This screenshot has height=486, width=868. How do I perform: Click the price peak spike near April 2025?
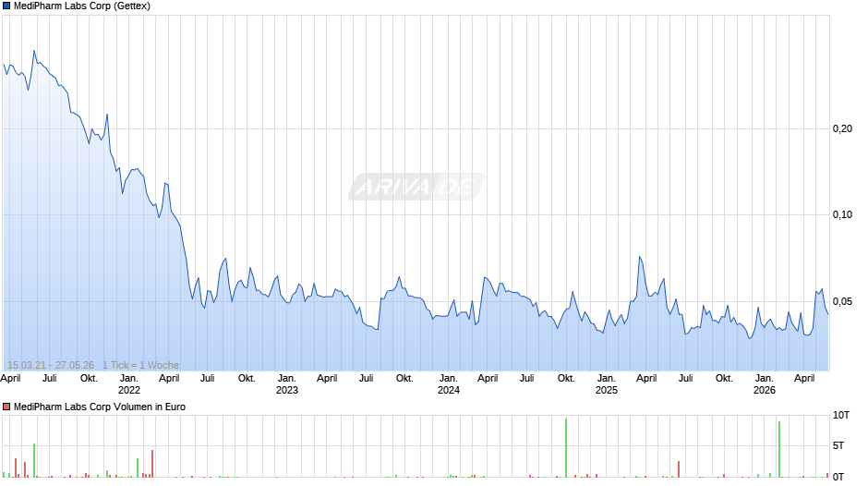pyautogui.click(x=640, y=258)
